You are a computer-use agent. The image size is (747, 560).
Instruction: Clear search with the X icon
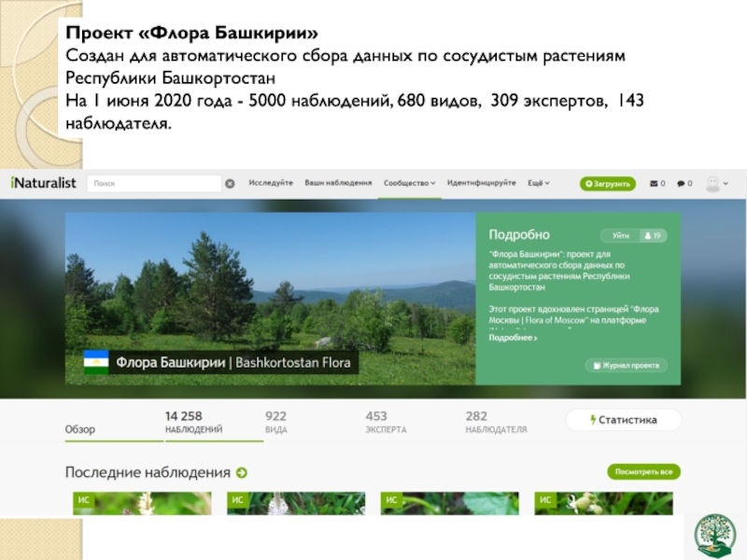tap(230, 185)
